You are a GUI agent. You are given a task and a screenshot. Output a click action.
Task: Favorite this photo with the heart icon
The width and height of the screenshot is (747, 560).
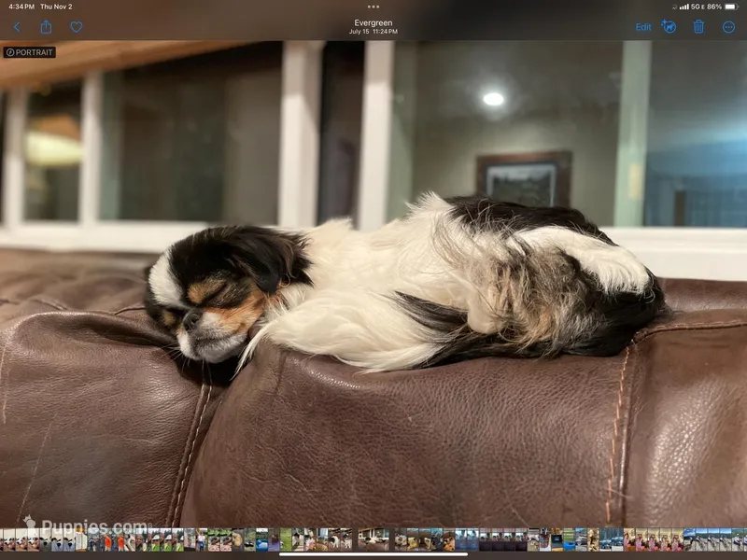point(76,27)
